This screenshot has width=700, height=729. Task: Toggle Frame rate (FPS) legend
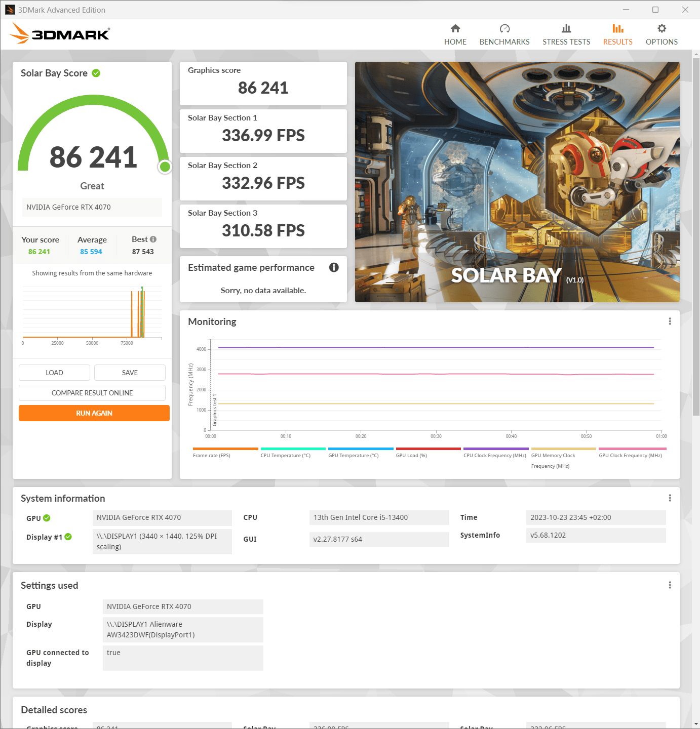tap(225, 453)
